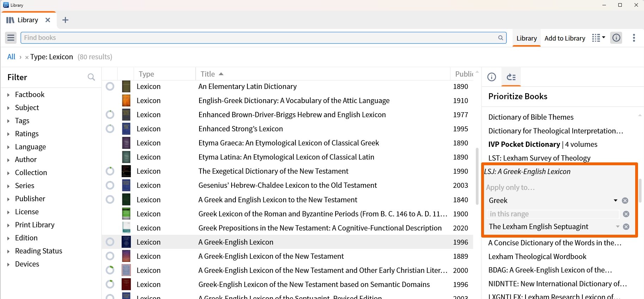This screenshot has height=299, width=644.
Task: Toggle status circle for Greek-English Lexicon 1889
Action: 110,256
